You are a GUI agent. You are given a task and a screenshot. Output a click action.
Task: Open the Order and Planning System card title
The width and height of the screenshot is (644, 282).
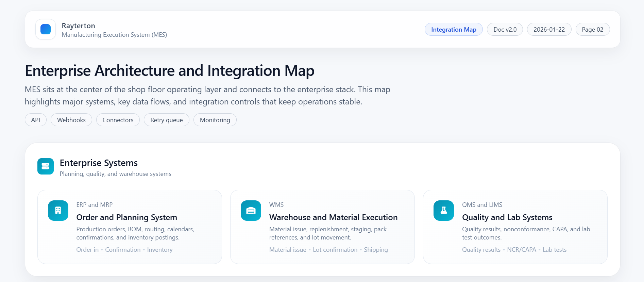[127, 217]
